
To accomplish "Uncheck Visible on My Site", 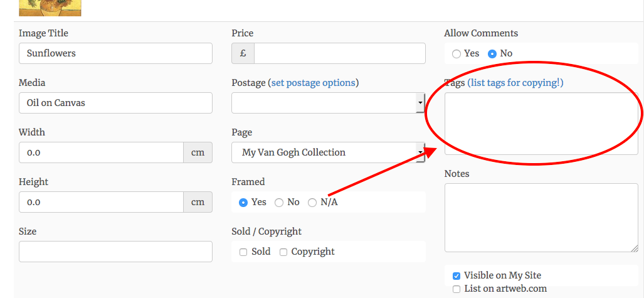I will coord(457,275).
